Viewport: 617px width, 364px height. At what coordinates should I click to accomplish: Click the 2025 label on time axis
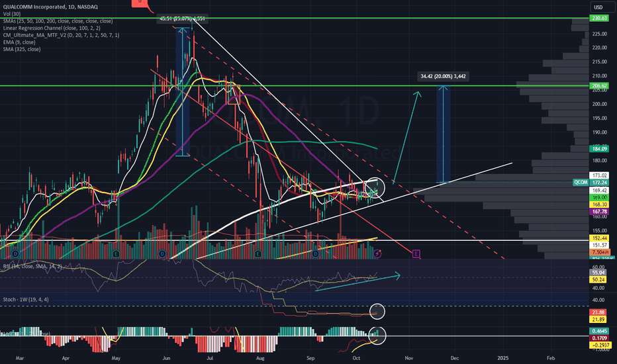503,358
